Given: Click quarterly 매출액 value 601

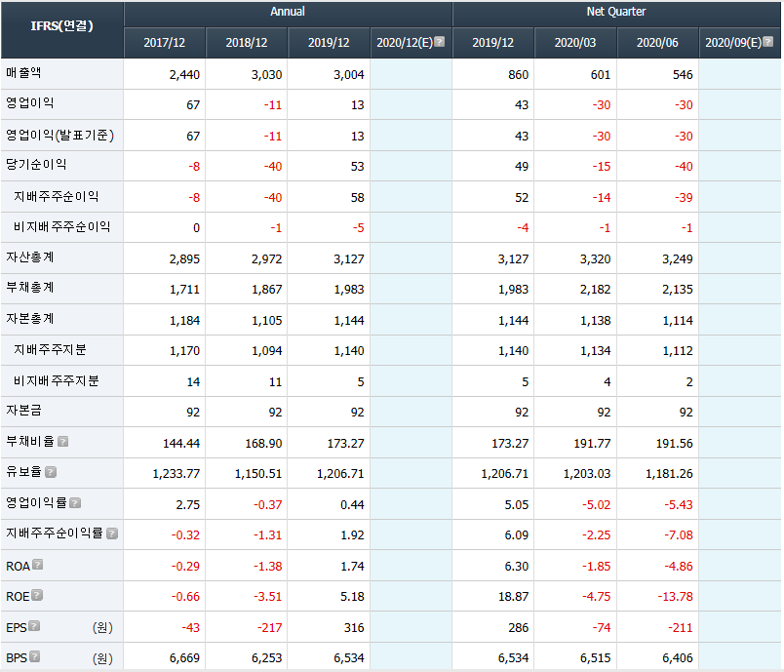Looking at the screenshot, I should (601, 75).
